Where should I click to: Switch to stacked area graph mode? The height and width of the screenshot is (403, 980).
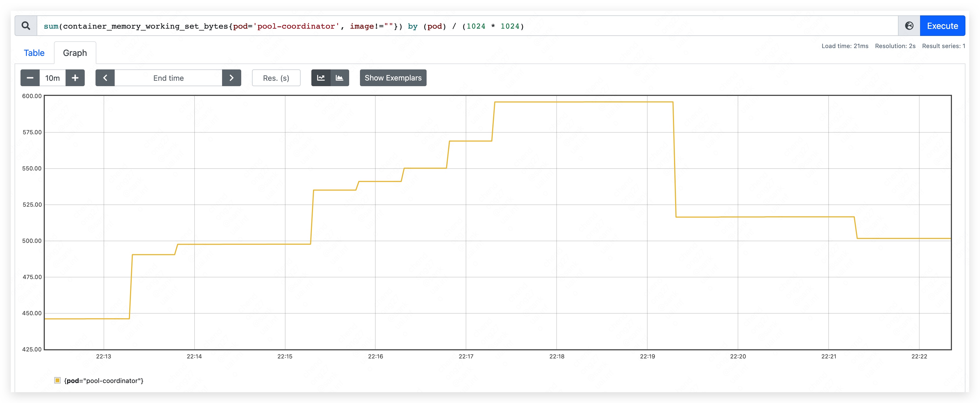click(x=340, y=78)
